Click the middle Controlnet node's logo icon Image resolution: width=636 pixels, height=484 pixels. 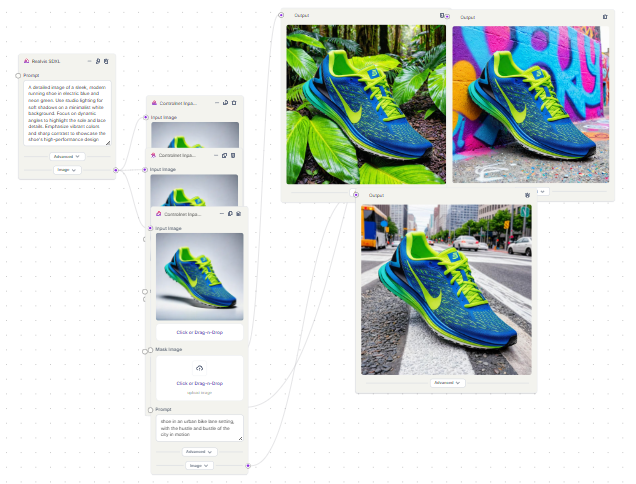click(153, 155)
